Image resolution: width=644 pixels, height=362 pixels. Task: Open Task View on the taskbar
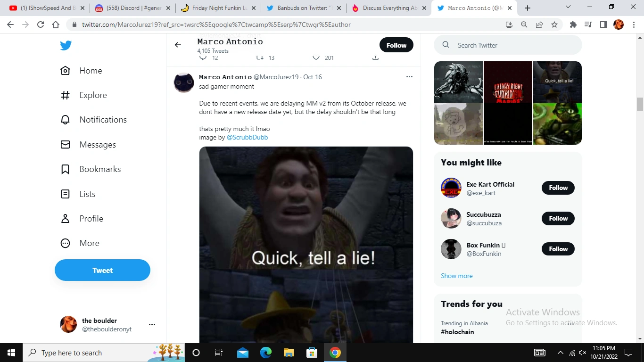[219, 353]
